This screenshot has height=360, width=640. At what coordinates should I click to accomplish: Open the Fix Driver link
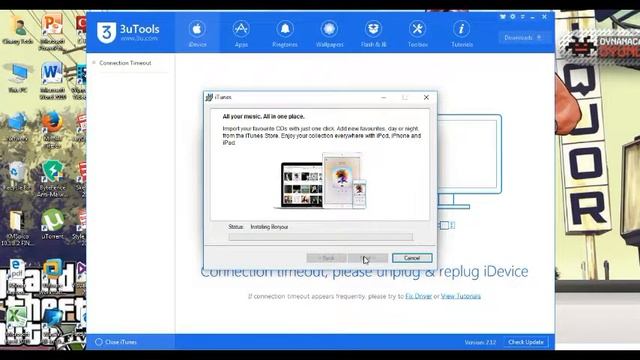tap(418, 296)
